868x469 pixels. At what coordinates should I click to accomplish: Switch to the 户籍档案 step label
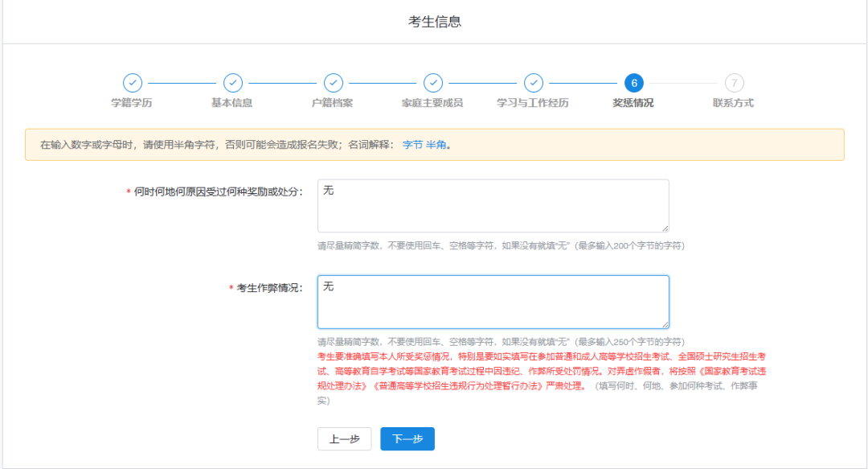coord(333,103)
